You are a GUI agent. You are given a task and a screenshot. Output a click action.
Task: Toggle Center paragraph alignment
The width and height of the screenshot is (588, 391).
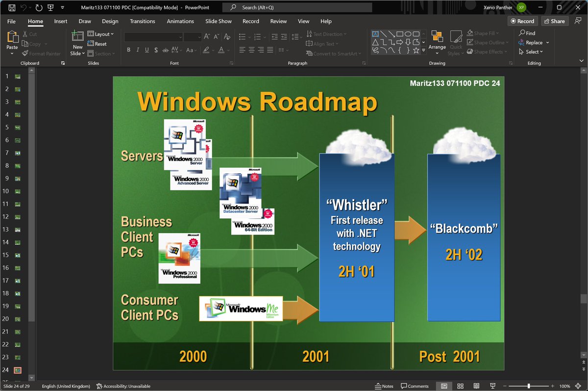251,50
